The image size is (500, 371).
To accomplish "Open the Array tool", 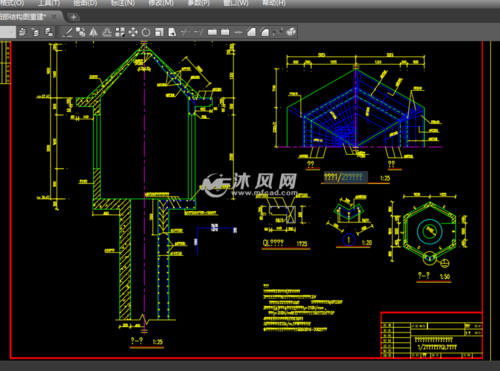I will pos(120,32).
